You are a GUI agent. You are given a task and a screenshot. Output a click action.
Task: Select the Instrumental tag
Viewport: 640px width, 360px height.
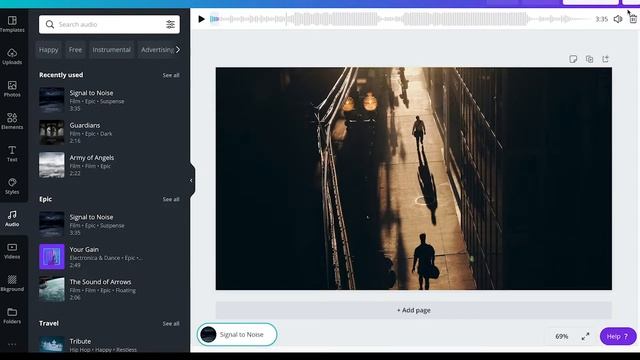pos(111,50)
